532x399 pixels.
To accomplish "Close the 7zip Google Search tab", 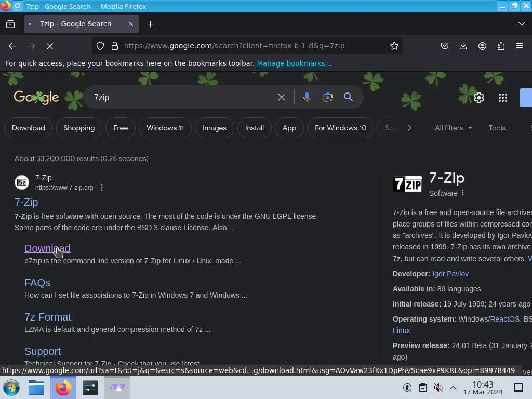I will 130,24.
